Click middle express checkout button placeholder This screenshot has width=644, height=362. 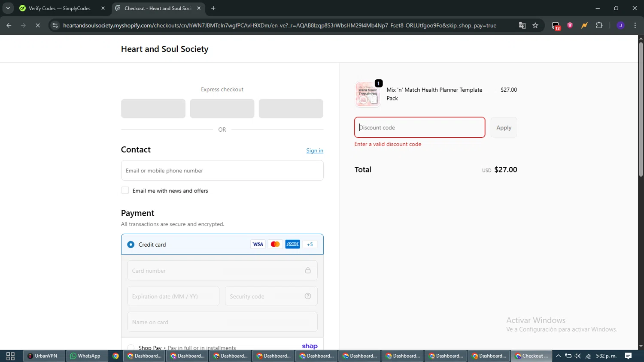[222, 109]
